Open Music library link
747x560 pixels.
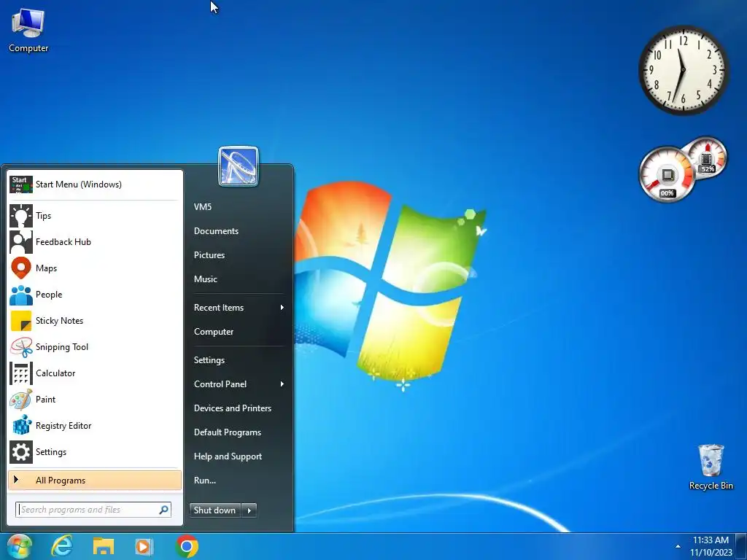point(205,279)
